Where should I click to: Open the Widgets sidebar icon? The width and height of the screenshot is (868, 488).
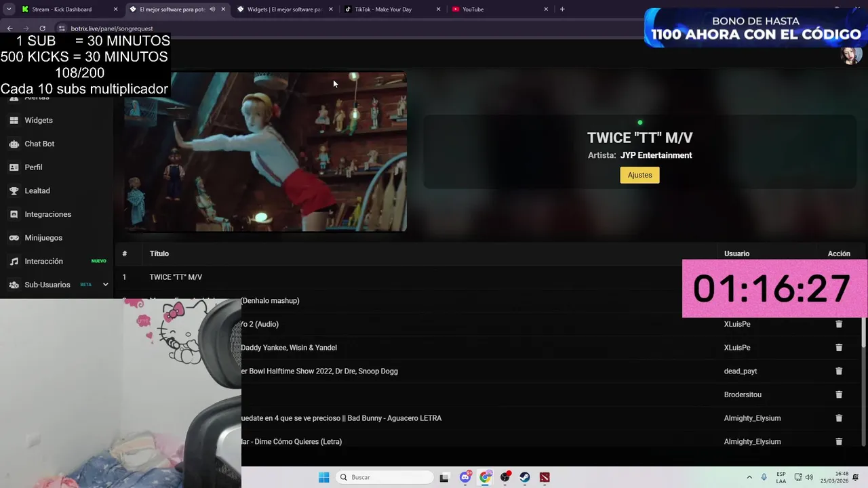coord(14,121)
